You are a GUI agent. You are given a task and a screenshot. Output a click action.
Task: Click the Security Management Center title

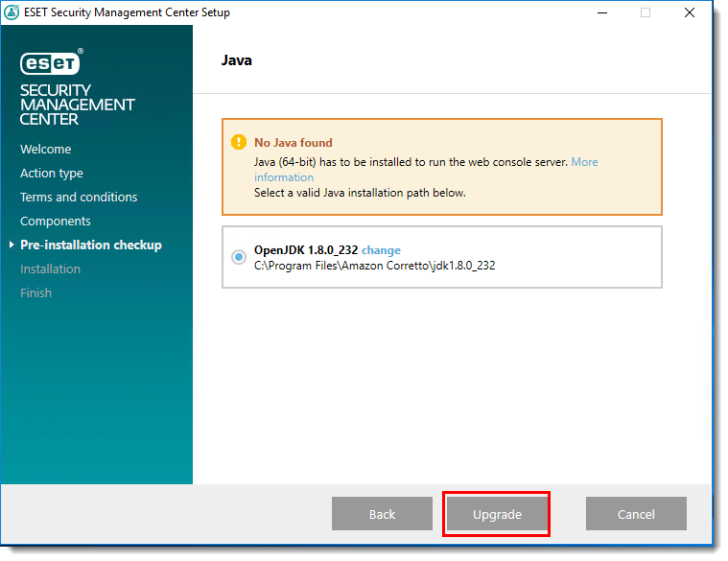(77, 105)
